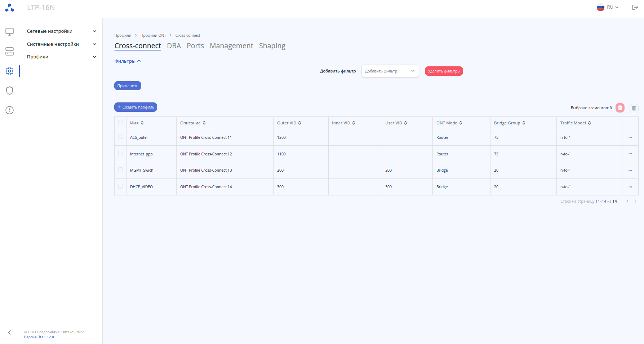Check the box for Internet_ppp row
The width and height of the screenshot is (644, 344).
click(x=121, y=153)
